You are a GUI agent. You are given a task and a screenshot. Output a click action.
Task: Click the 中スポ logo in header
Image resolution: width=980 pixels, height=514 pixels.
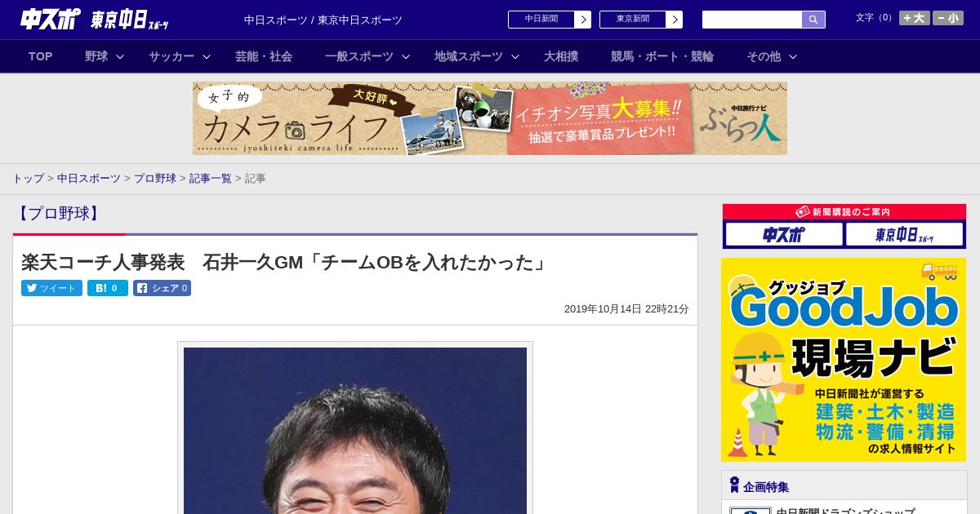[x=50, y=19]
